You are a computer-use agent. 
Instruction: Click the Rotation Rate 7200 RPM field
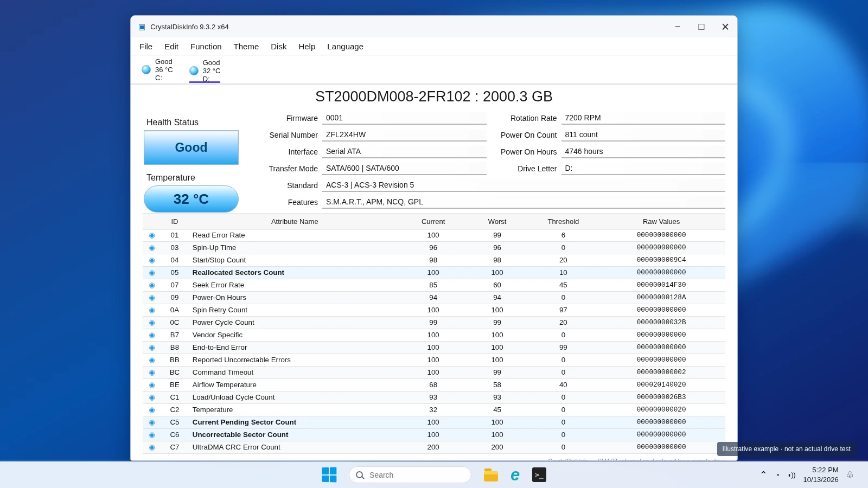coord(643,118)
